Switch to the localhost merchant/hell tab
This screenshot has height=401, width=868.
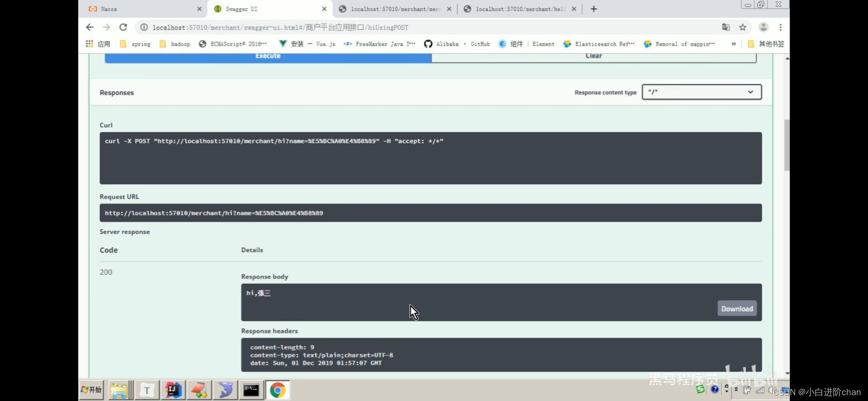click(x=520, y=9)
